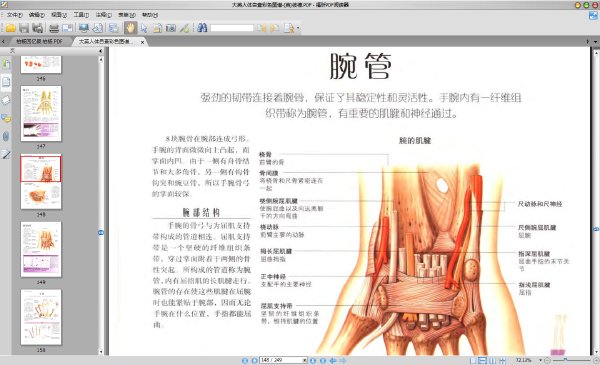Click the find previous icon beside search box
The height and width of the screenshot is (365, 600).
pyautogui.click(x=261, y=28)
